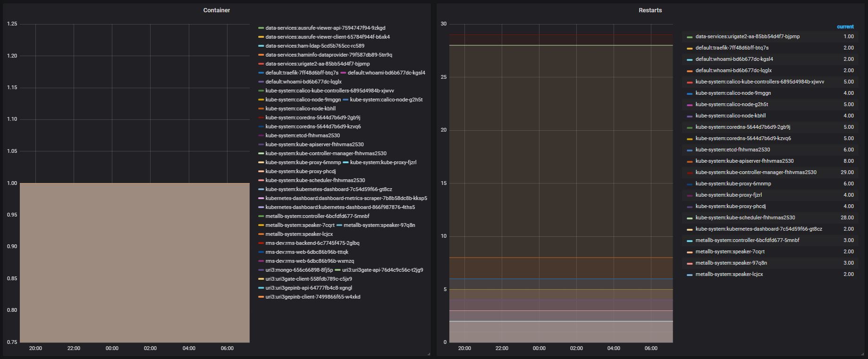Click color swatch for kube-controller-manager in Restarts legend
The width and height of the screenshot is (868, 359).
click(690, 173)
